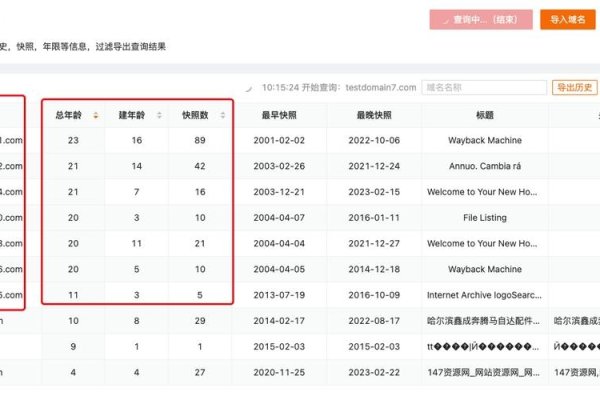This screenshot has height=400, width=600.
Task: Click the 标题 column header
Action: tap(485, 115)
